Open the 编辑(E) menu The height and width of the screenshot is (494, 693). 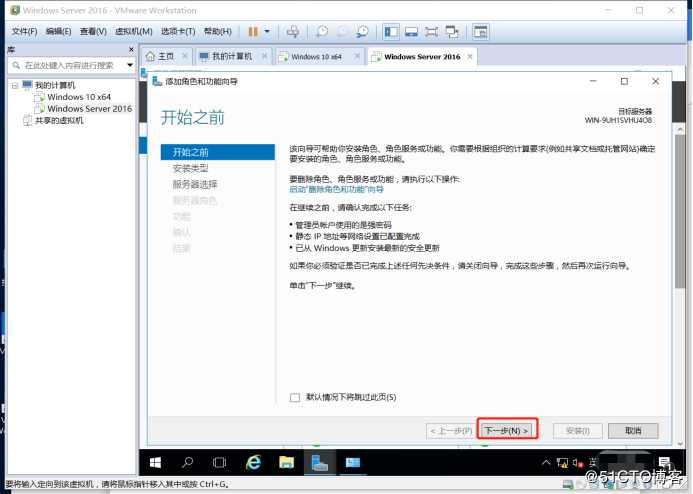pyautogui.click(x=58, y=31)
